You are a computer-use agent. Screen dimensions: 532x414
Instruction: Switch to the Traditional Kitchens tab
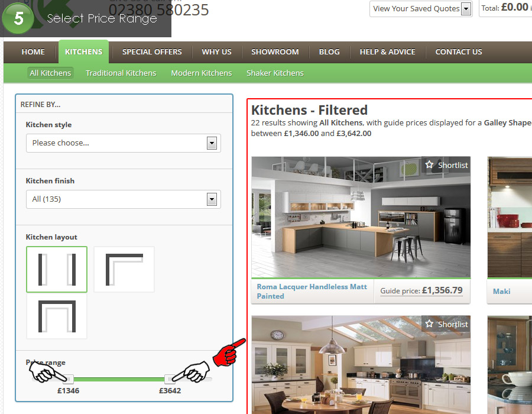coord(121,73)
